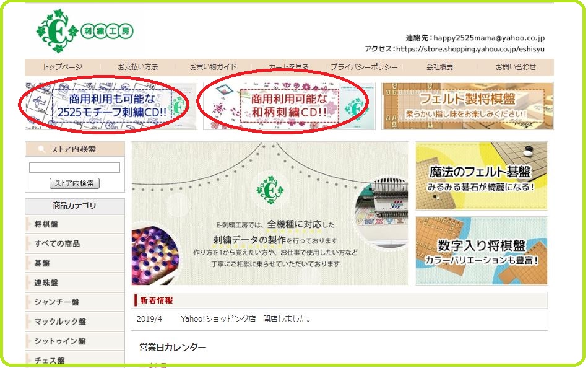Open 会社概要 navigation item
Screen dimensions: 588x368
439,67
